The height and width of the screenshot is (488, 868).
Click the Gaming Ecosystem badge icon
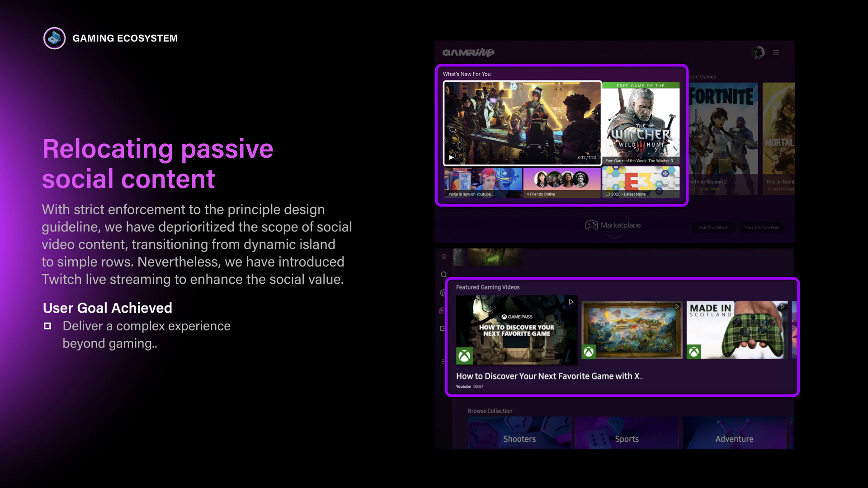(x=54, y=38)
